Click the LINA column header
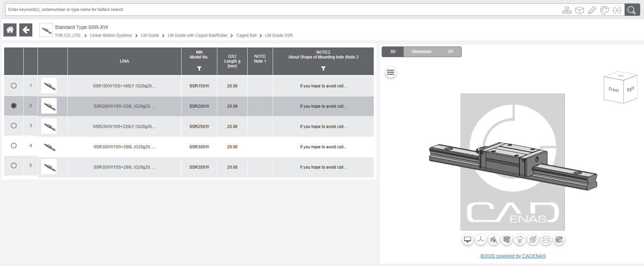 click(x=124, y=61)
